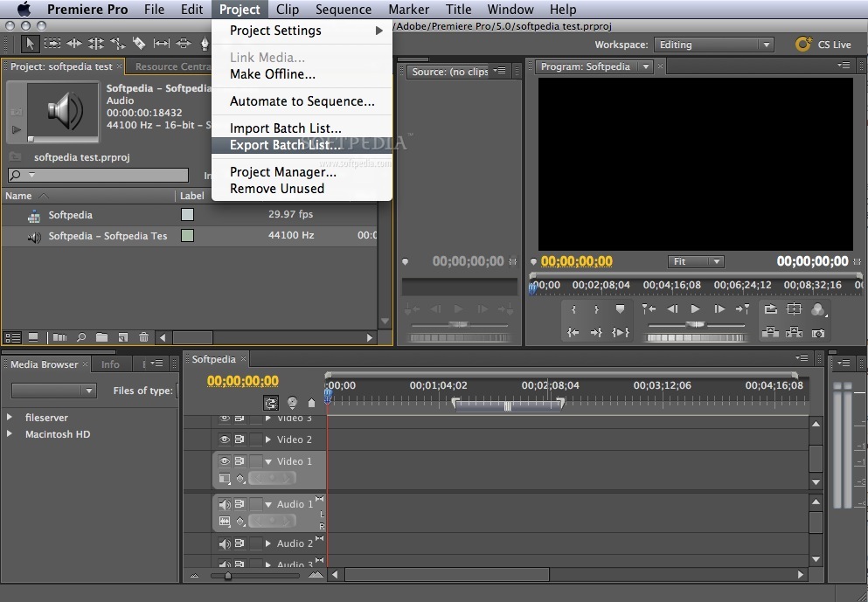Click the trash Clear icon in Project panel
This screenshot has width=868, height=602.
(143, 337)
